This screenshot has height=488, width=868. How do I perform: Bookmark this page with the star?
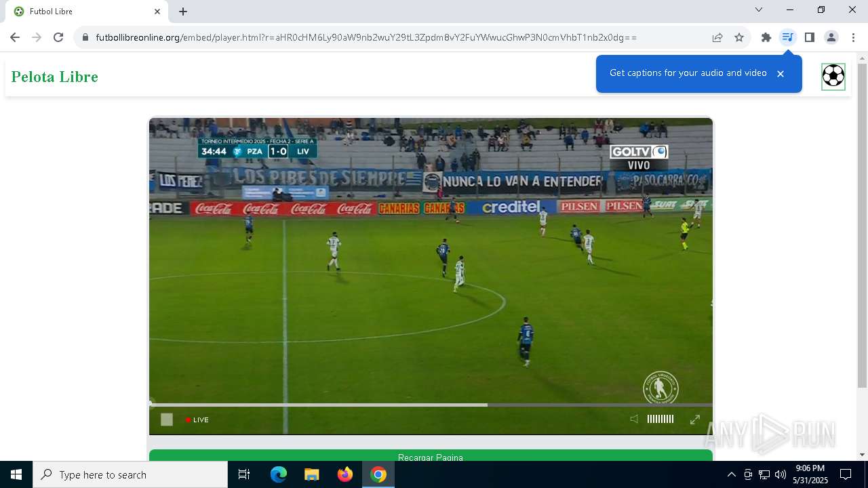[739, 37]
